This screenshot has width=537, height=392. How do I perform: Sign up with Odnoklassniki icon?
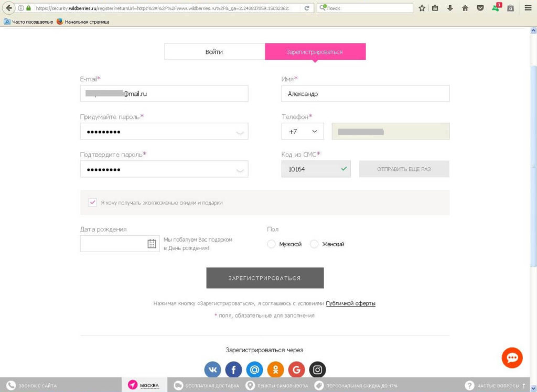[x=275, y=370]
